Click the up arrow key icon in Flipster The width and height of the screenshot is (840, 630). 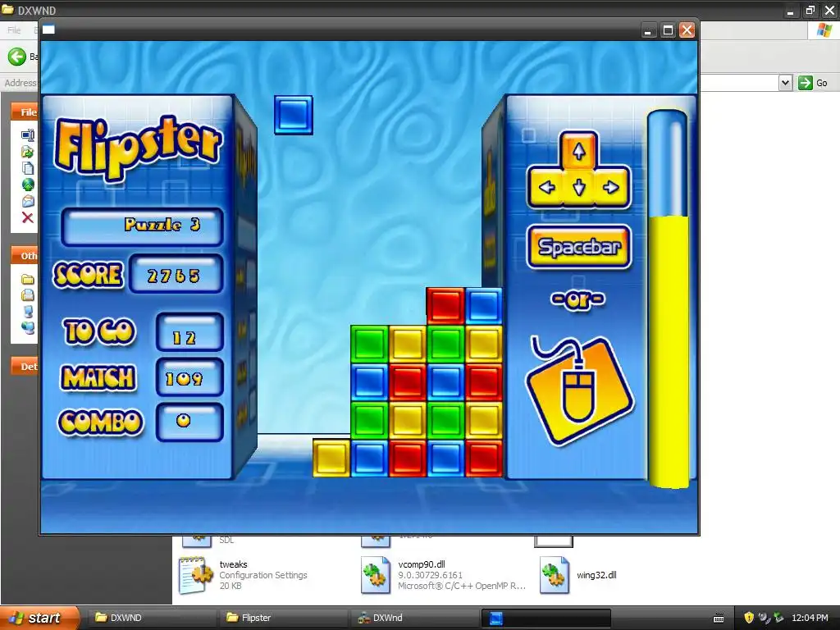[578, 151]
